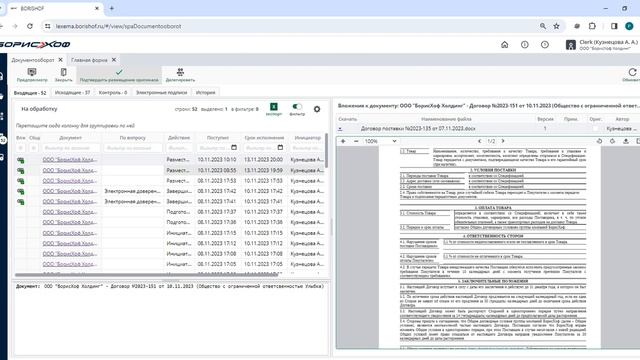Close the Главная форма tab
Screen dimensions: 640x360
pos(114,60)
